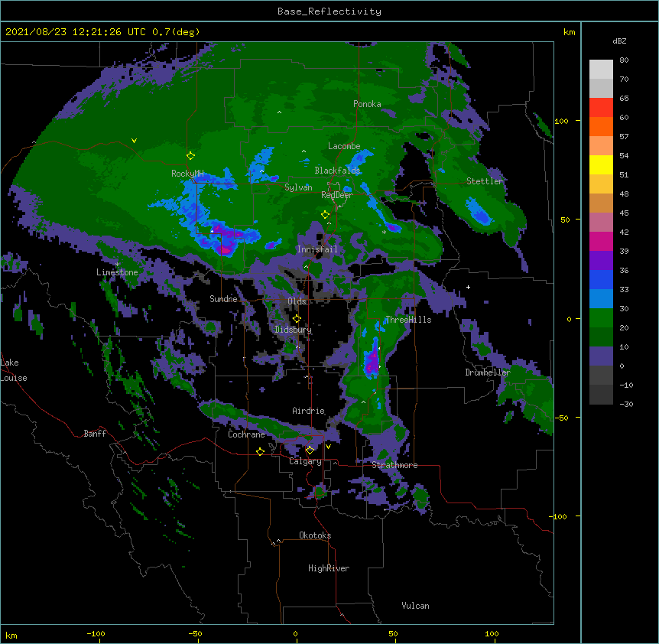Click the Olds town label
Screen dimensions: 659x644
[x=297, y=301]
